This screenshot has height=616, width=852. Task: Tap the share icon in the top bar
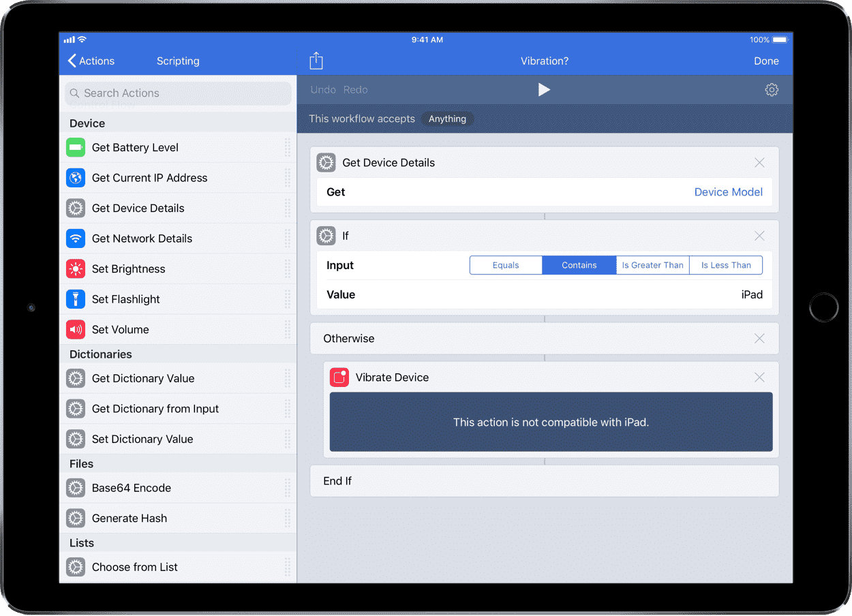[x=316, y=61]
